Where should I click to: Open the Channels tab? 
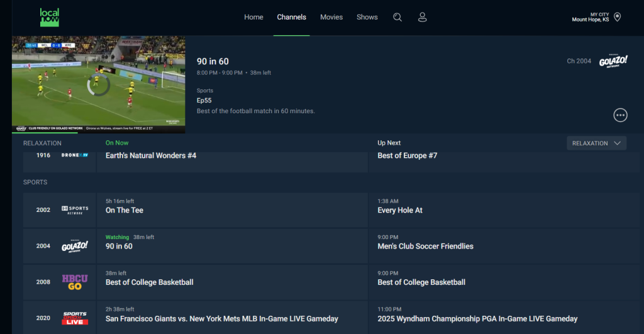click(291, 17)
